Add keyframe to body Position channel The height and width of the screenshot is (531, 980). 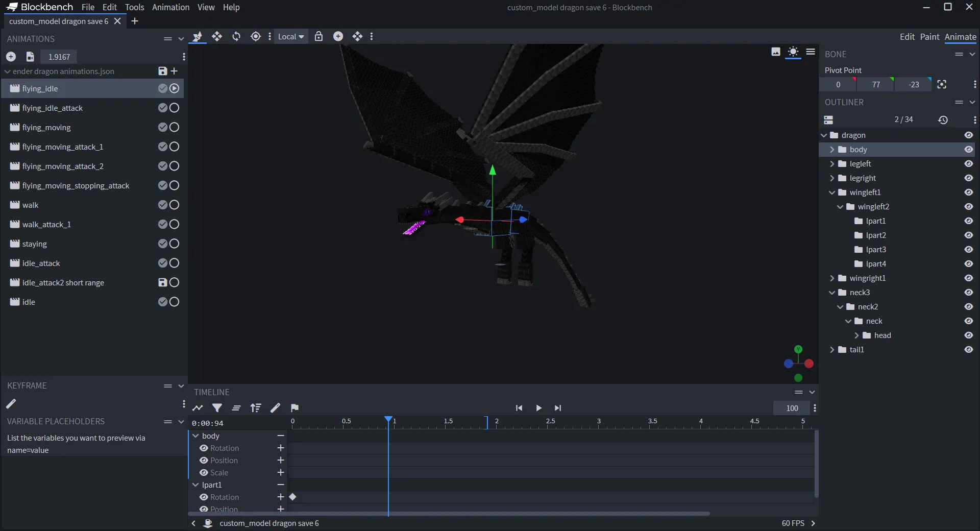281,460
